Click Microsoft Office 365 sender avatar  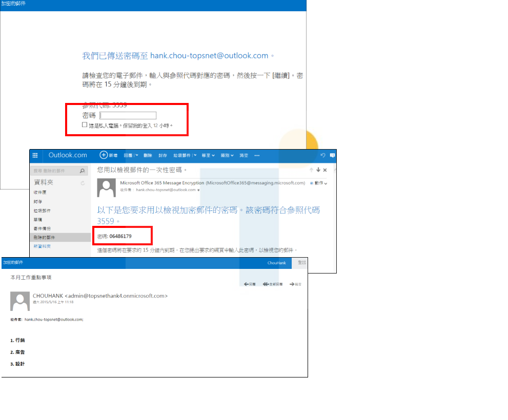[x=106, y=188]
